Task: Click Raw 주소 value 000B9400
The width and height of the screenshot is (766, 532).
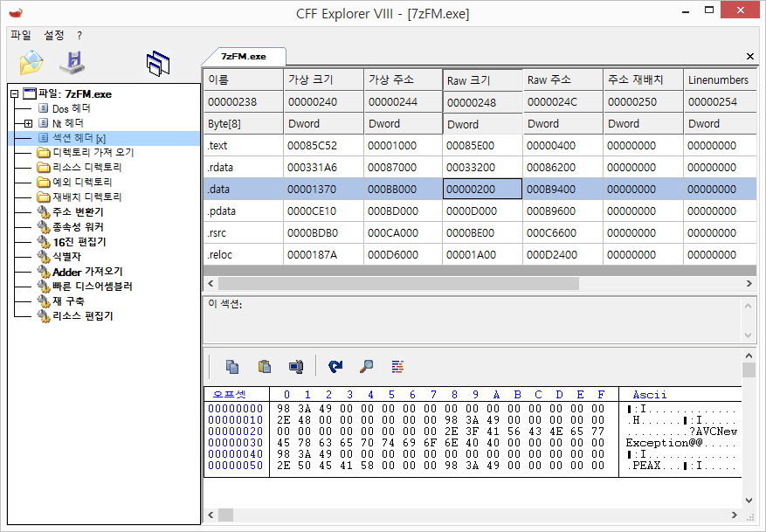Action: click(551, 189)
